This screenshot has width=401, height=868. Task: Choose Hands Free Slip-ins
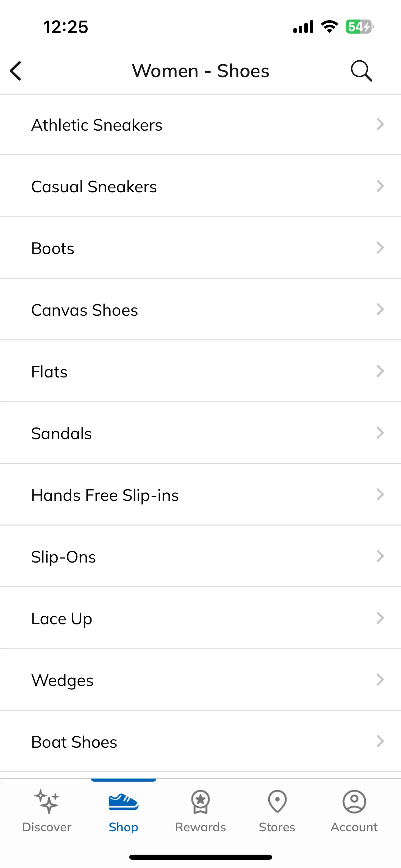[x=200, y=495]
